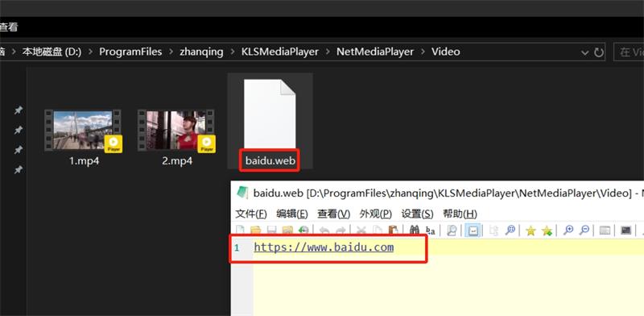Viewport: 644px width, 316px height.
Task: Open the 文件(F) menu
Action: [251, 214]
